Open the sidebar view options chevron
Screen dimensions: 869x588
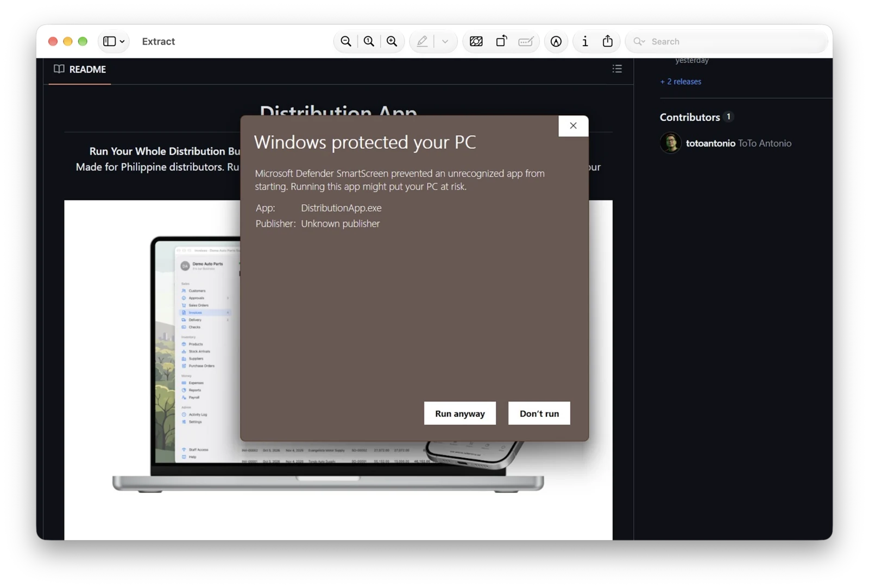(x=122, y=41)
